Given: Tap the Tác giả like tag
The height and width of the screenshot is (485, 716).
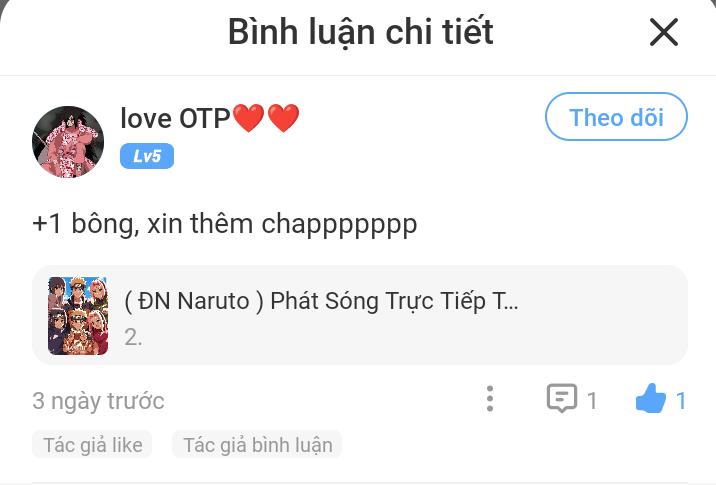Looking at the screenshot, I should pyautogui.click(x=92, y=444).
